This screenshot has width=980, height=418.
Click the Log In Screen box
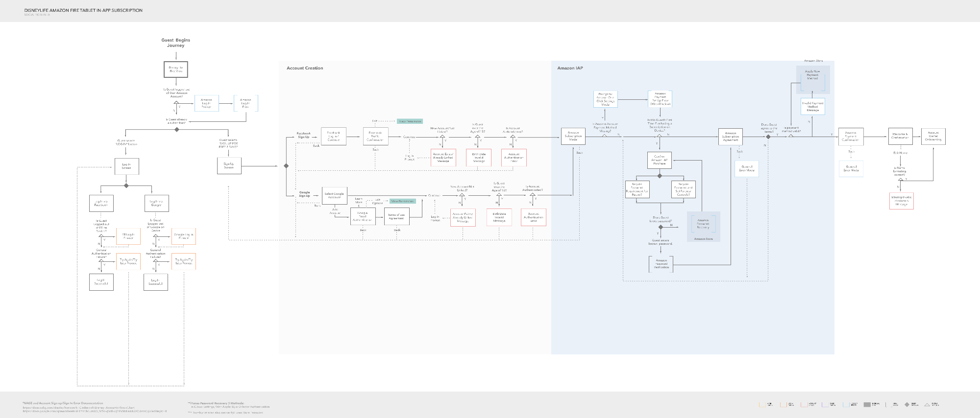(x=126, y=166)
